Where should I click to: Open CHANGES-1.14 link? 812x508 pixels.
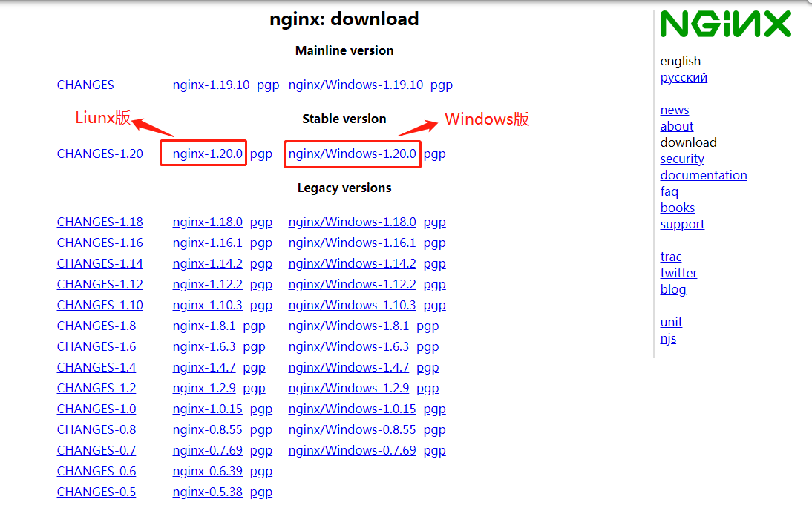pyautogui.click(x=100, y=263)
